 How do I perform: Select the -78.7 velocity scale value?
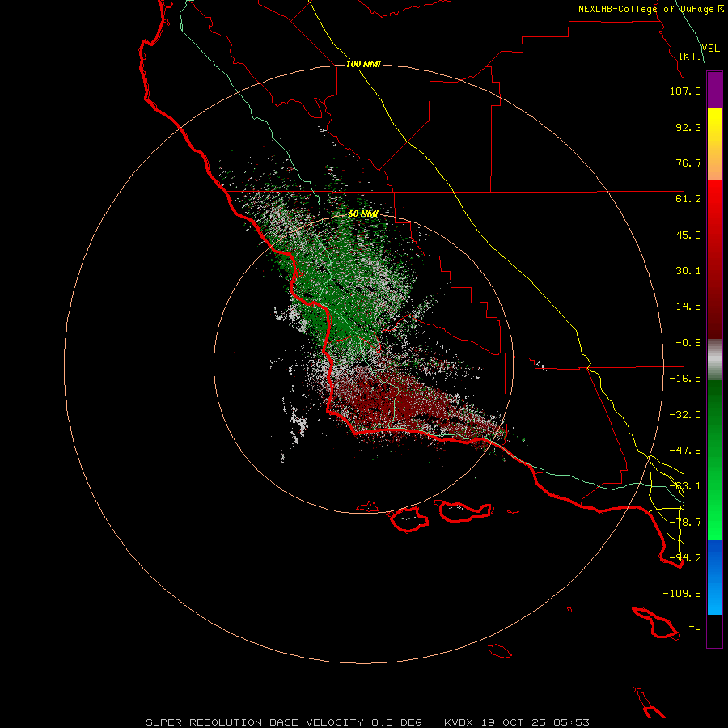(685, 523)
